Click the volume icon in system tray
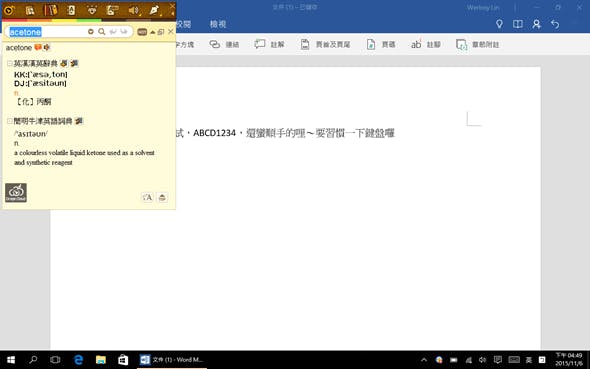 coord(482,360)
